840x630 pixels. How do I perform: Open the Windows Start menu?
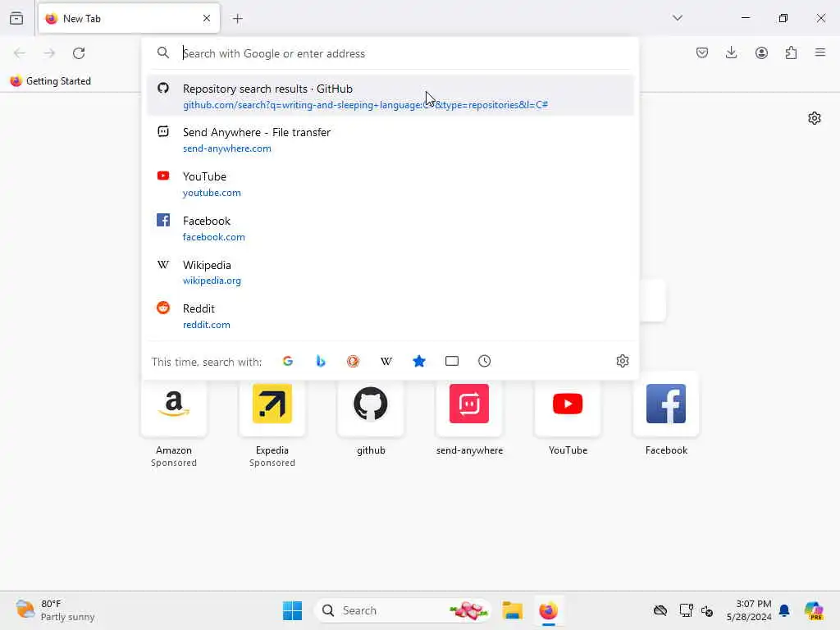pos(293,610)
